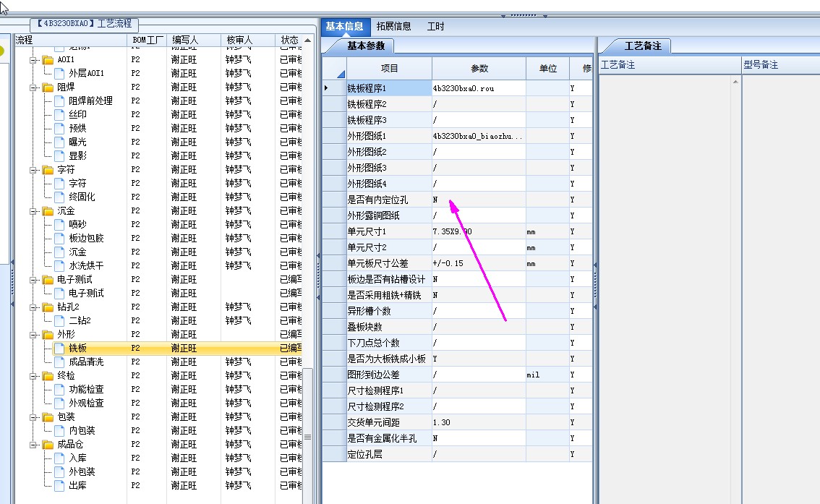This screenshot has width=820, height=504.
Task: Click the 阻焊前处理 document icon
Action: point(59,101)
